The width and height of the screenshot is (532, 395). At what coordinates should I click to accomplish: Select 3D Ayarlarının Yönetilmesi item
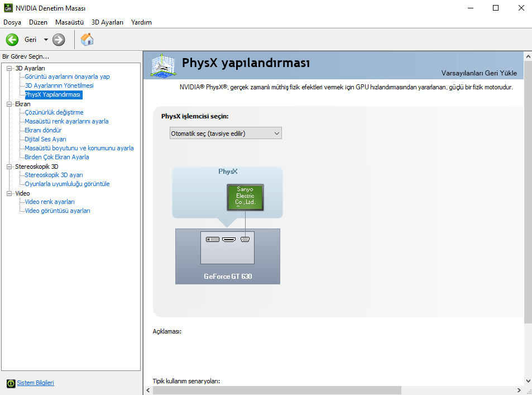click(x=59, y=85)
